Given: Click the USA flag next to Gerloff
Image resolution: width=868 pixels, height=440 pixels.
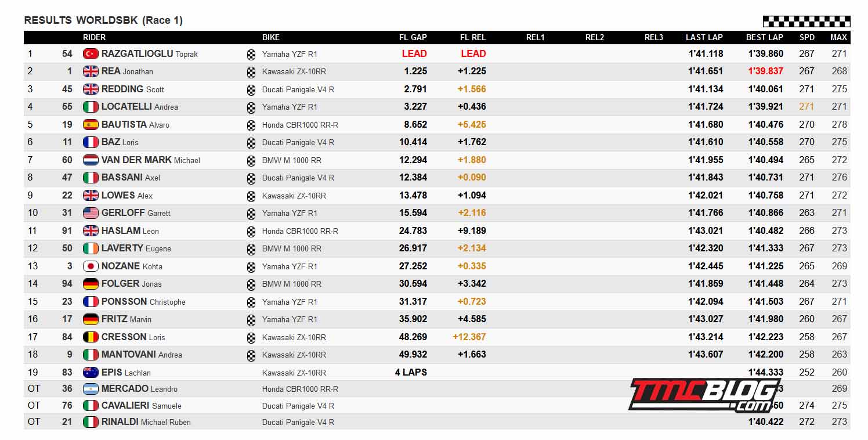Looking at the screenshot, I should 91,213.
